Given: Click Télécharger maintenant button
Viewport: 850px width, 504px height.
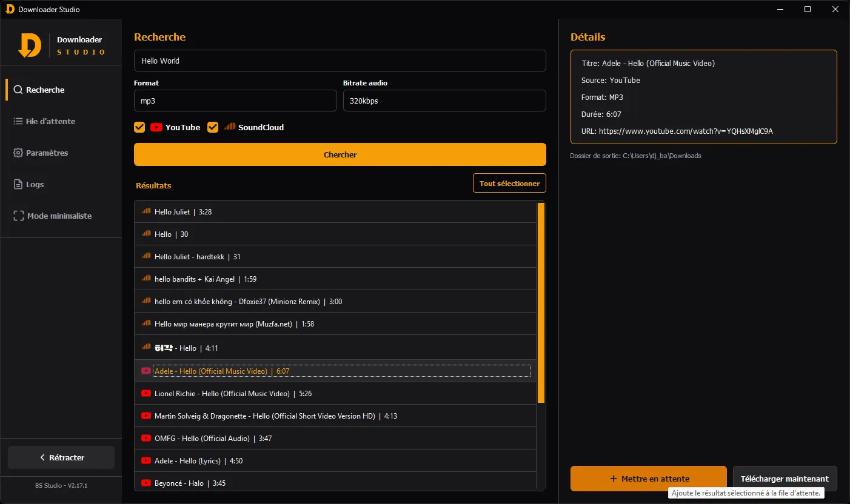Looking at the screenshot, I should pyautogui.click(x=785, y=479).
